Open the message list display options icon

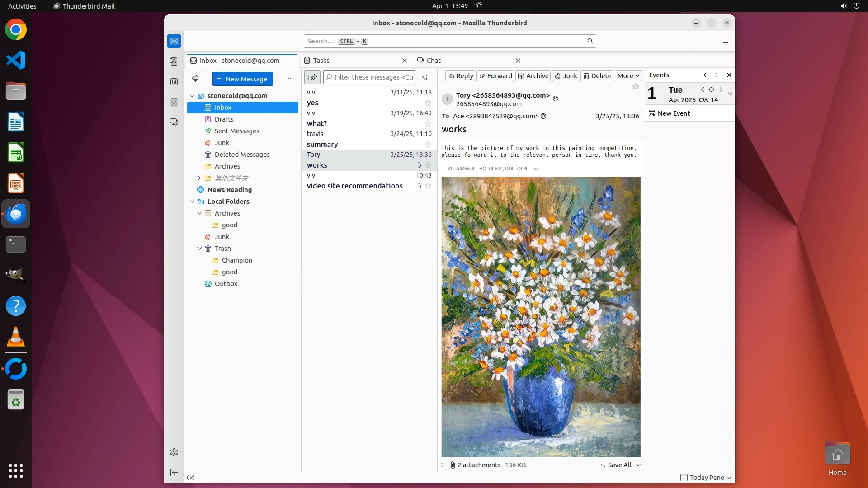click(425, 77)
